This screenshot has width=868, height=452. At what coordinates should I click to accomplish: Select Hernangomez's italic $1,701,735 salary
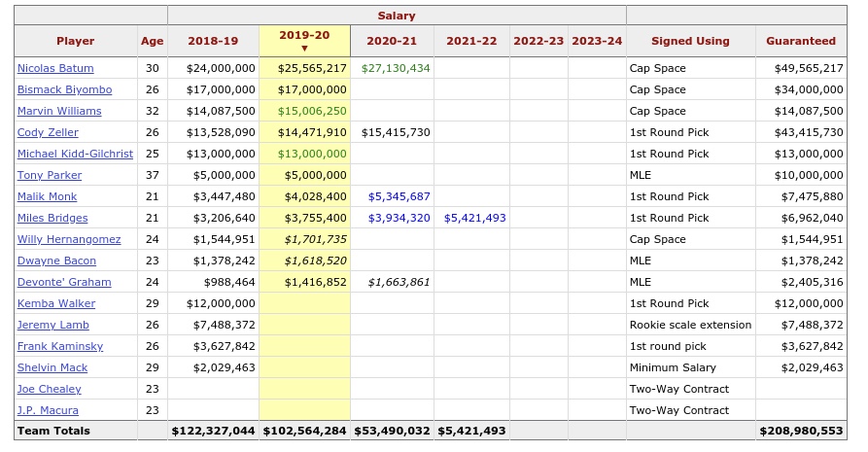(316, 239)
